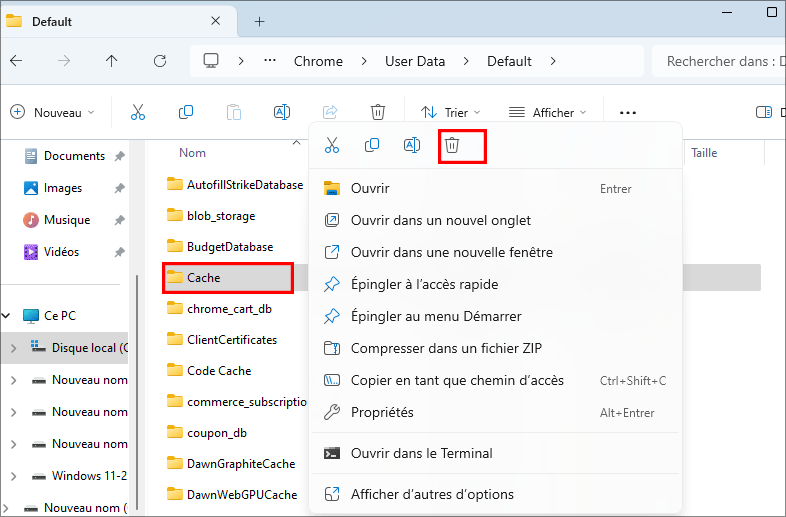Go up one folder level with the up arrow
The height and width of the screenshot is (517, 786).
111,61
